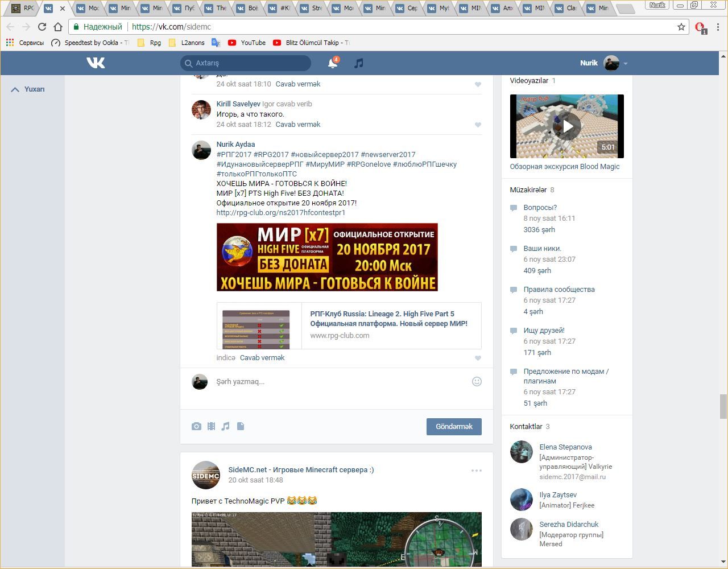The image size is (728, 569).
Task: Click Kirill Savelyev's avatar picture
Action: 201,110
